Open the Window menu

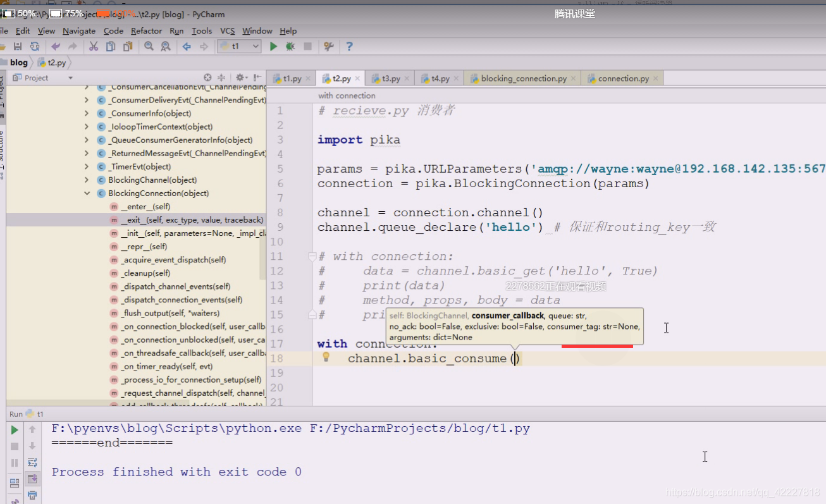coord(257,31)
